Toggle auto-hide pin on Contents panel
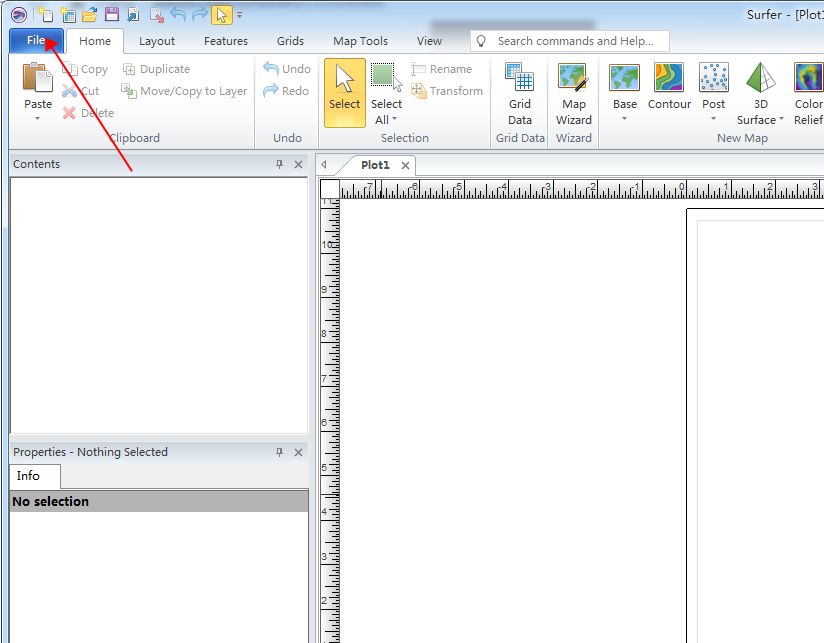This screenshot has width=824, height=643. 280,165
